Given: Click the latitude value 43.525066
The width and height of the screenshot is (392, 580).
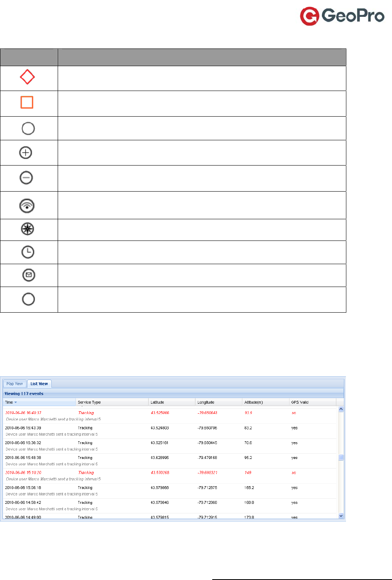Looking at the screenshot, I should coord(160,413).
